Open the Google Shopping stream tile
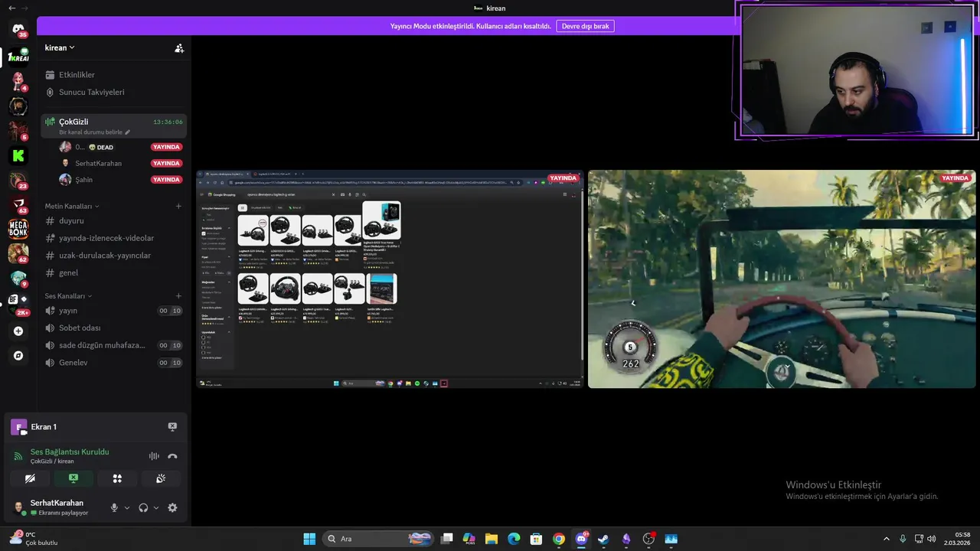Viewport: 980px width, 551px height. (390, 279)
